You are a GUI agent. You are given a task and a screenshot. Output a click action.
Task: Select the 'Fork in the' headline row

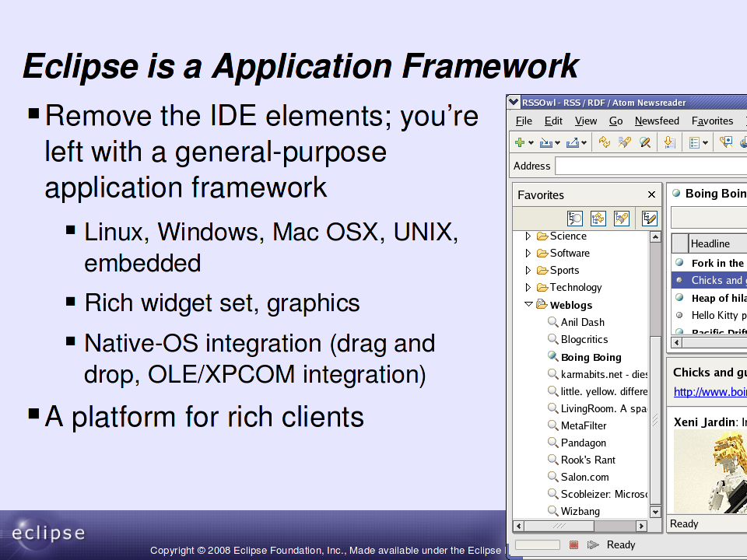(x=710, y=263)
